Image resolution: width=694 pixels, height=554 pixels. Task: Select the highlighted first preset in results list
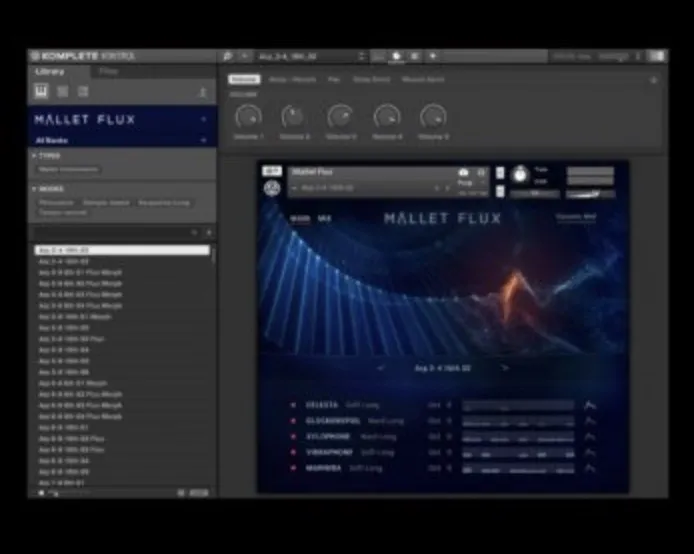coord(122,250)
